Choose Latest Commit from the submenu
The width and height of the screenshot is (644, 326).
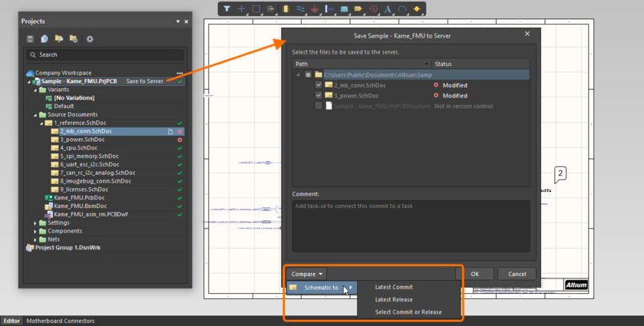pyautogui.click(x=394, y=288)
